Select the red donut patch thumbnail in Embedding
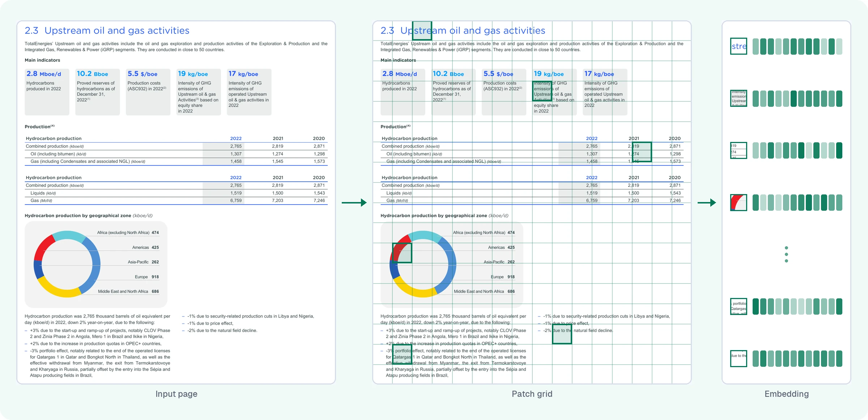The width and height of the screenshot is (868, 420). pos(739,202)
